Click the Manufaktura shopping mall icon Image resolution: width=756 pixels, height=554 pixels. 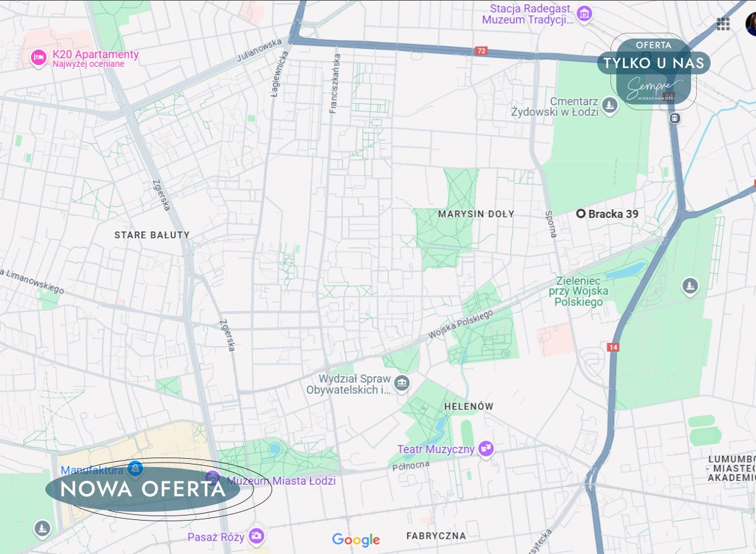point(134,469)
